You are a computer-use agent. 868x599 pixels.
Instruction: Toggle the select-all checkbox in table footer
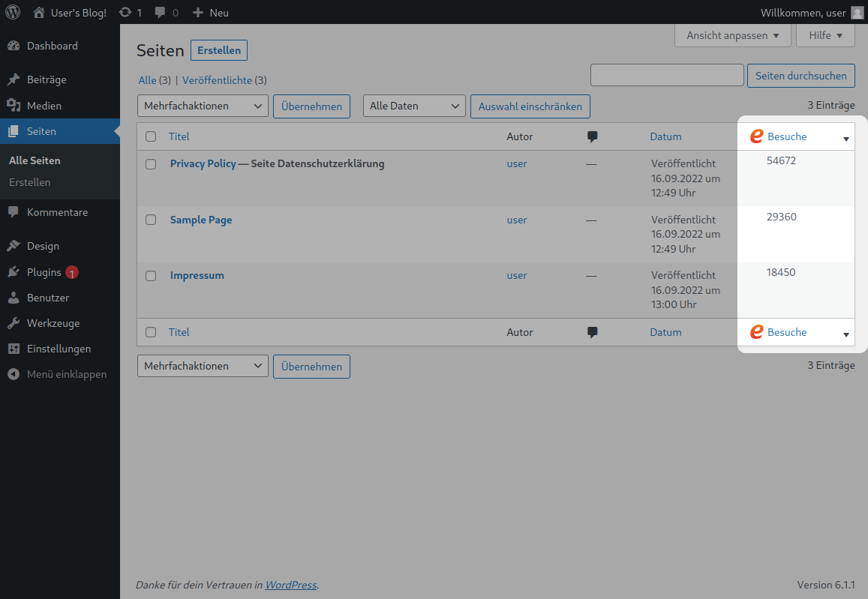coord(151,332)
